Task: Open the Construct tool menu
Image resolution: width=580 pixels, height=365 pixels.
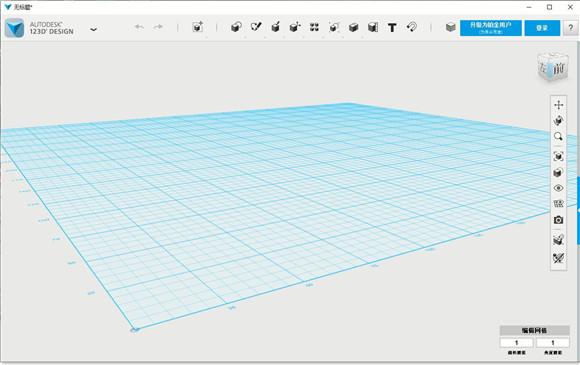Action: tap(275, 27)
